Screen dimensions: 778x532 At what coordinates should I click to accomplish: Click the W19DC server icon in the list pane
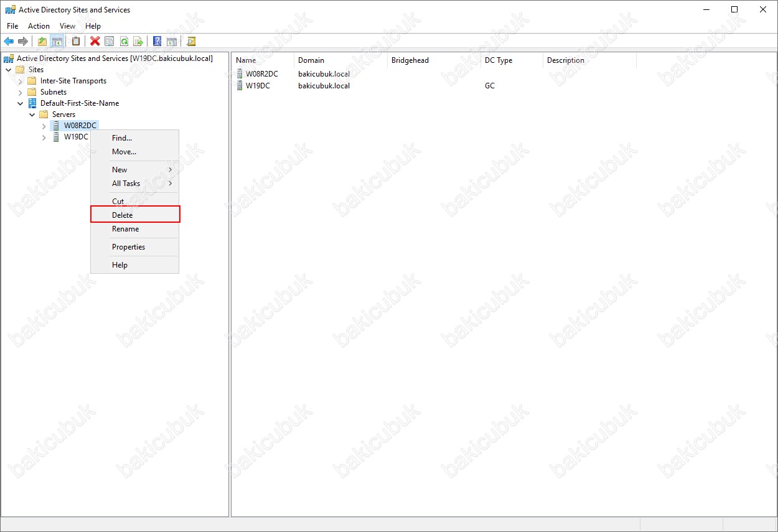[240, 86]
